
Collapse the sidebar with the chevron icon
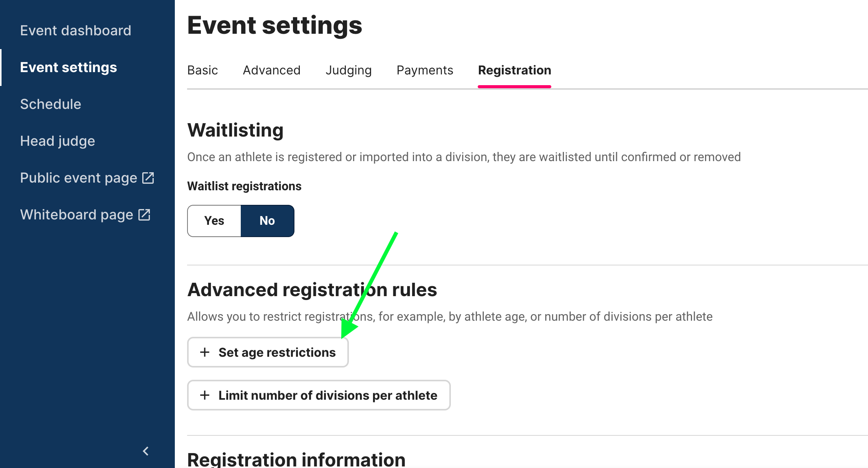pos(146,451)
